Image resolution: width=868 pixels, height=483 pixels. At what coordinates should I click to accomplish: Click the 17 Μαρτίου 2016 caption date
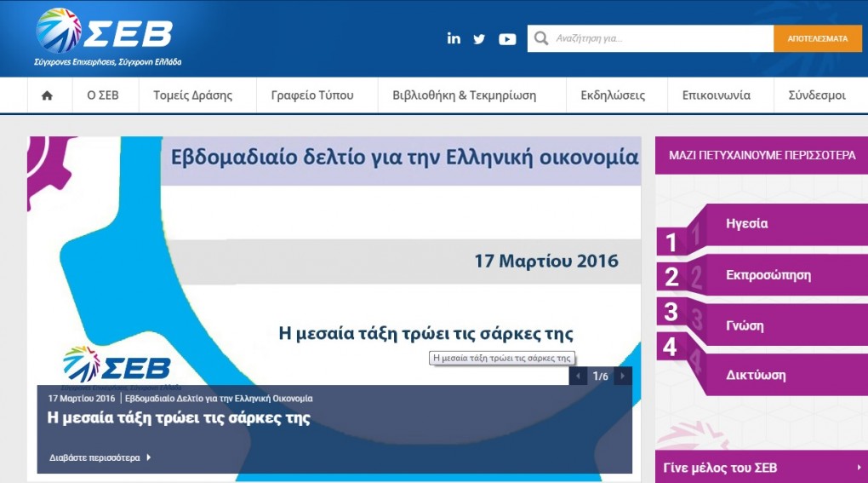coord(82,399)
